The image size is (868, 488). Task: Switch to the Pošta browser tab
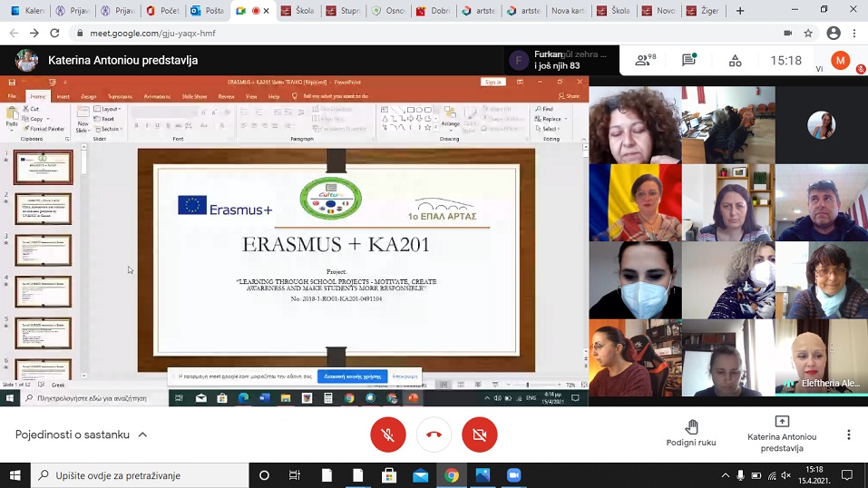point(208,11)
